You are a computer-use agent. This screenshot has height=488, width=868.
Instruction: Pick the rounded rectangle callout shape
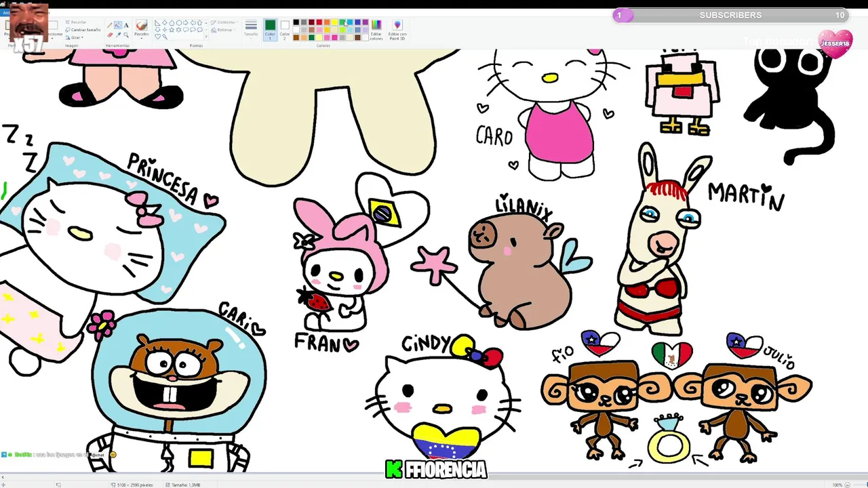tap(186, 30)
